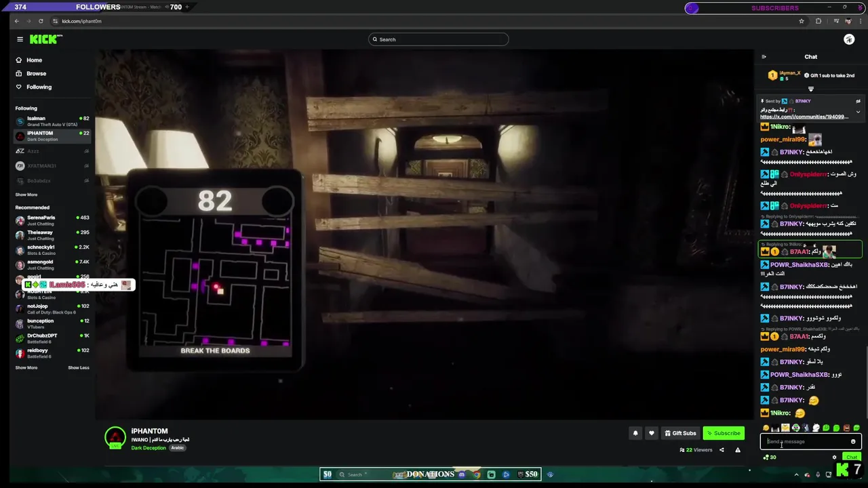Open emoji picker in message box

853,442
